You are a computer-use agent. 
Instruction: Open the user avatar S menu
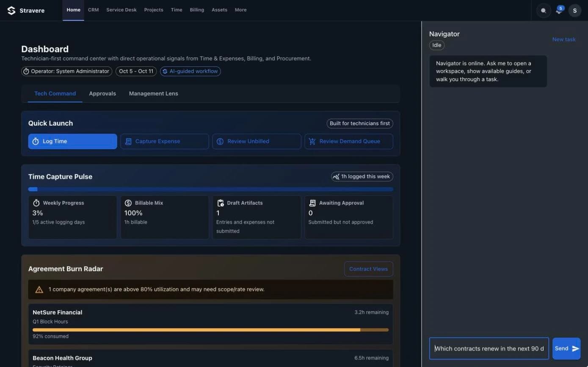pos(574,11)
